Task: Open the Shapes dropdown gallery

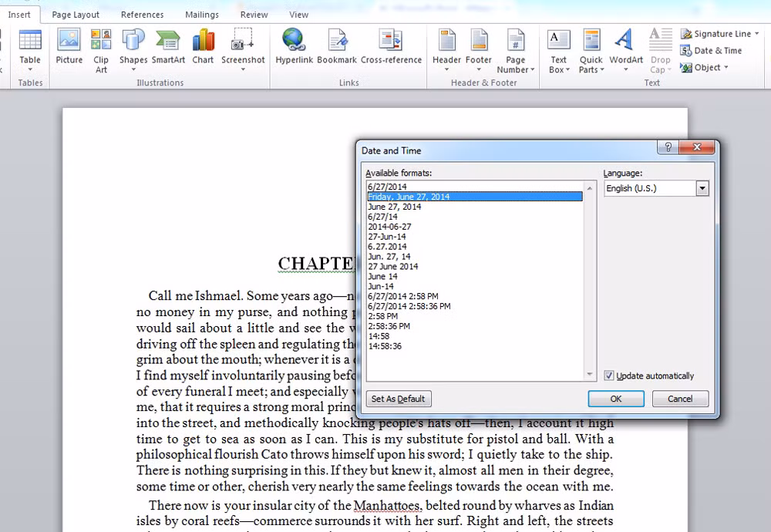Action: pos(133,50)
